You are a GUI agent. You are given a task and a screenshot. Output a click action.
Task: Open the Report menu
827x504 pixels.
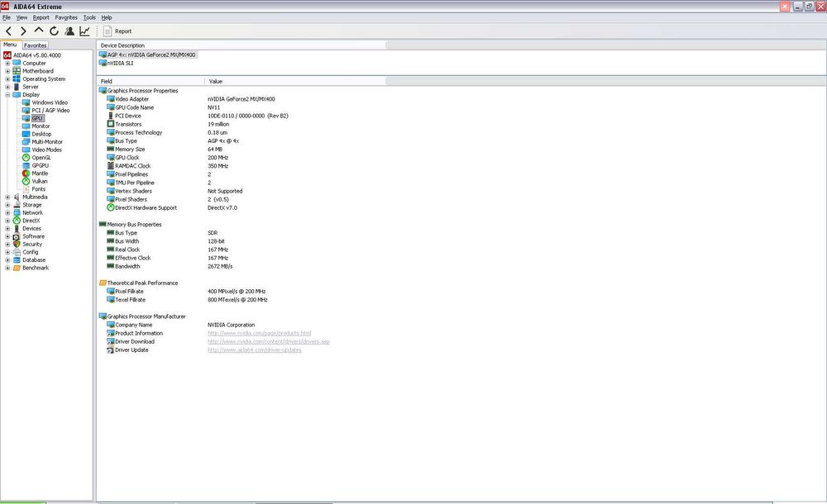pyautogui.click(x=41, y=17)
